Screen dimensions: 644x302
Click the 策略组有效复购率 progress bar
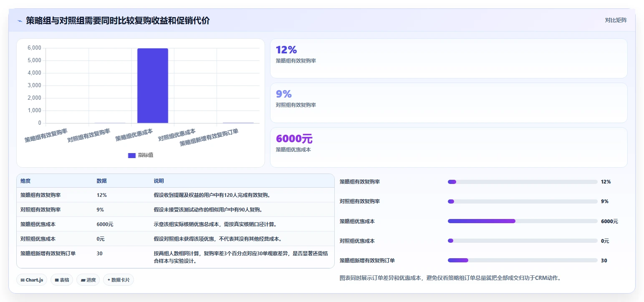point(523,182)
